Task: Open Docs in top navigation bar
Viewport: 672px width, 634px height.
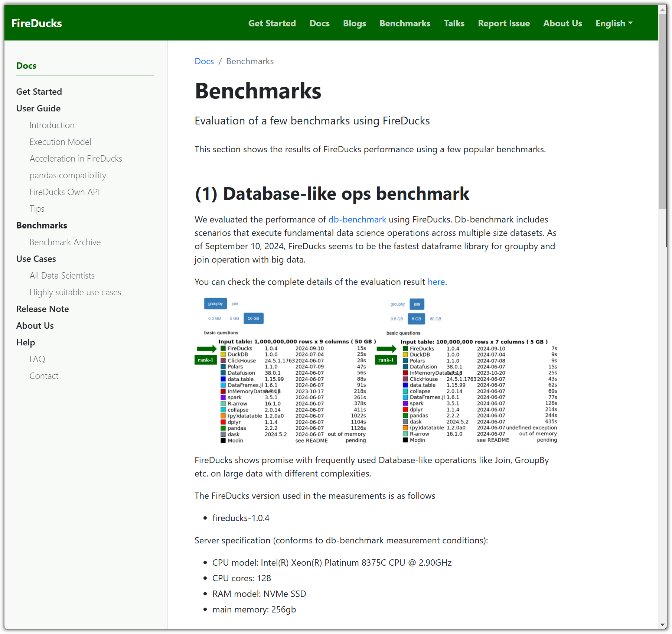Action: tap(320, 23)
